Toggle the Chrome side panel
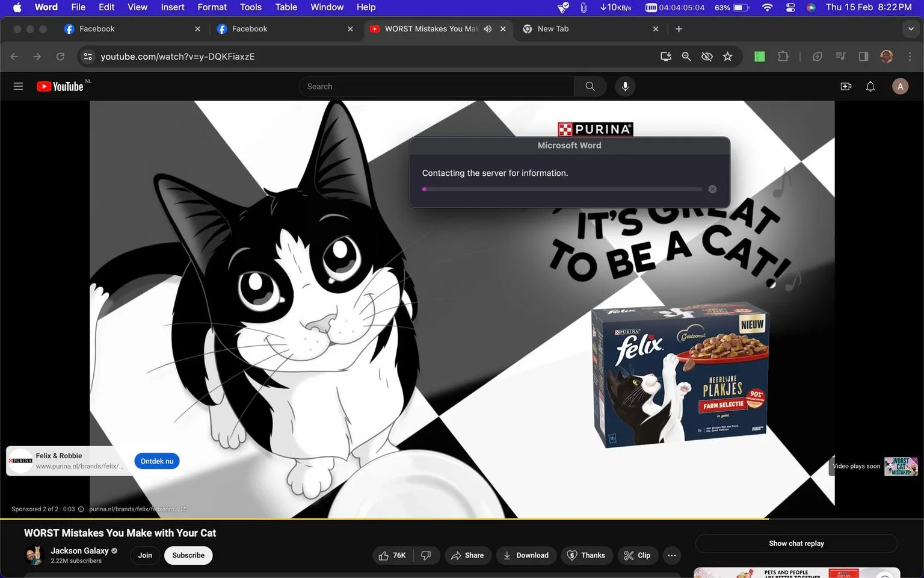 (863, 56)
